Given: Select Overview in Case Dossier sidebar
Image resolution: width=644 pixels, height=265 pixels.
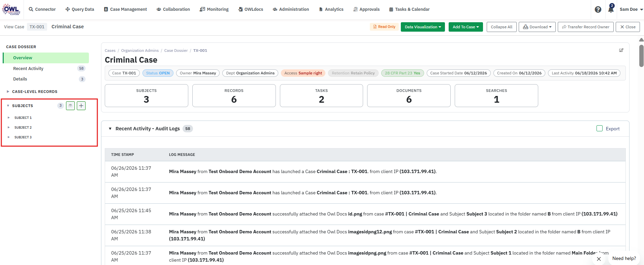Looking at the screenshot, I should (46, 58).
